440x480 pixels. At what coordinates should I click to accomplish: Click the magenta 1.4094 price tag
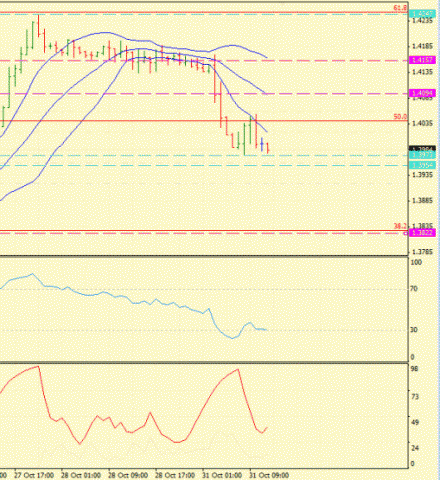click(x=423, y=93)
